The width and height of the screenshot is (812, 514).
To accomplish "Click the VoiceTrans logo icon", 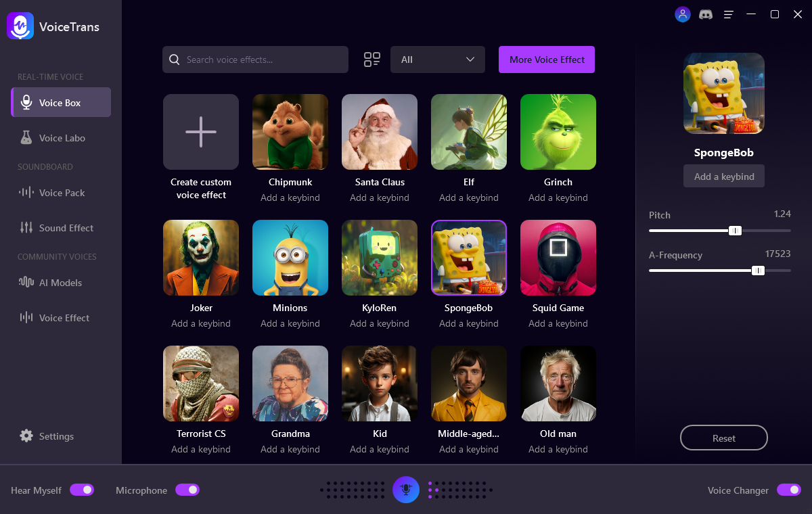I will coord(20,26).
